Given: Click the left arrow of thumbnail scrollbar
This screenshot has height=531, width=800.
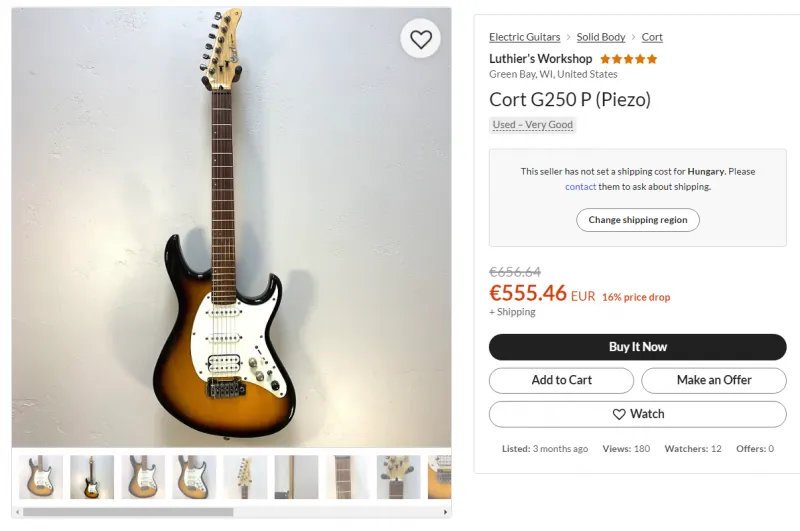Looking at the screenshot, I should pos(17,512).
